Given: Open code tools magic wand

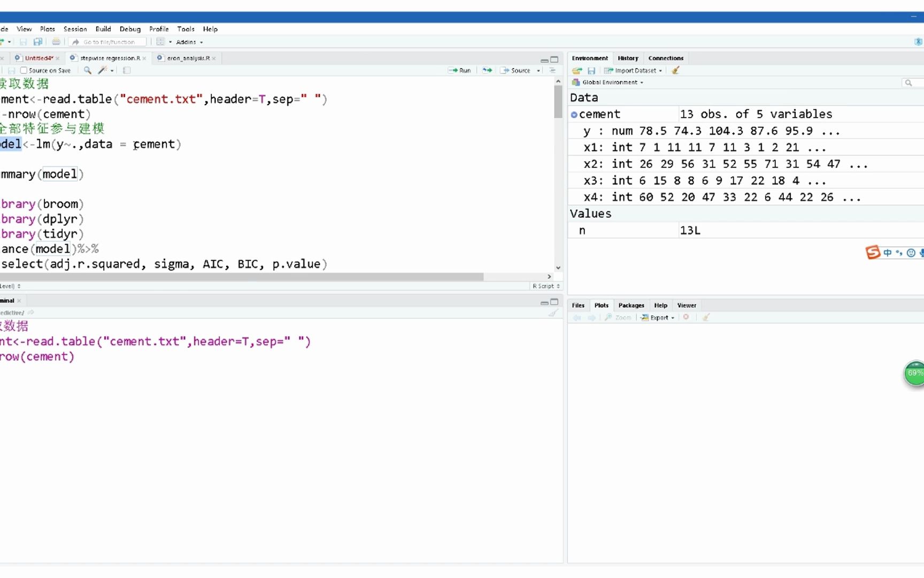Looking at the screenshot, I should (x=102, y=70).
